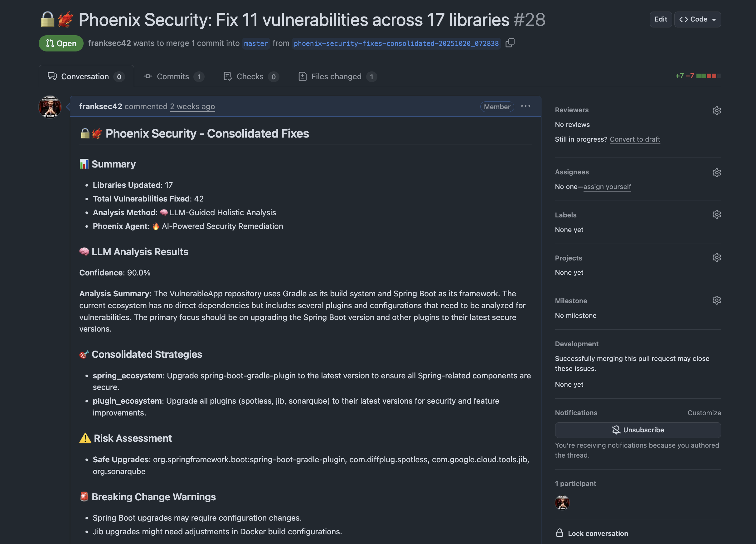Screen dimensions: 756x544
Task: Switch to the Commits tab
Action: [x=173, y=76]
